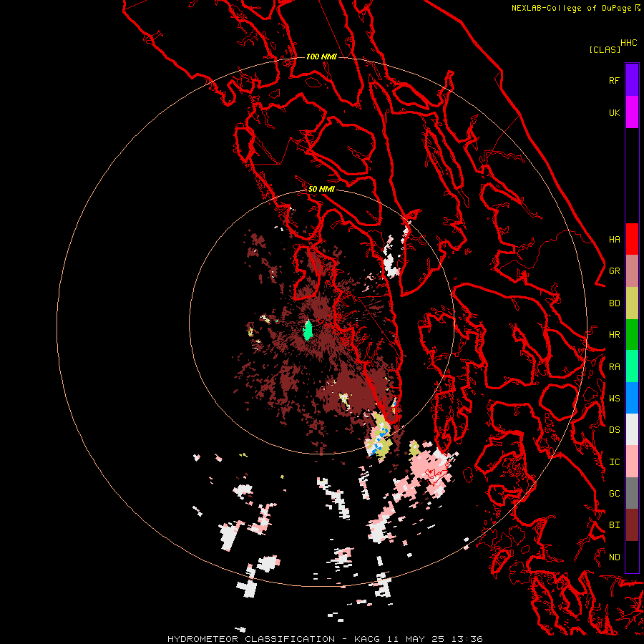Click the 50 NMI range ring label
Screen dimensions: 644x644
(x=321, y=189)
